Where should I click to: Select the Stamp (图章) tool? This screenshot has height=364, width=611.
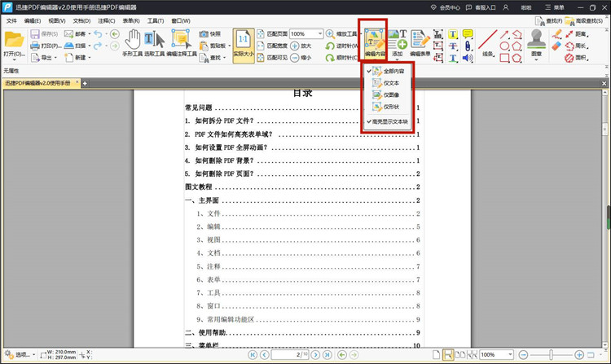click(x=537, y=43)
